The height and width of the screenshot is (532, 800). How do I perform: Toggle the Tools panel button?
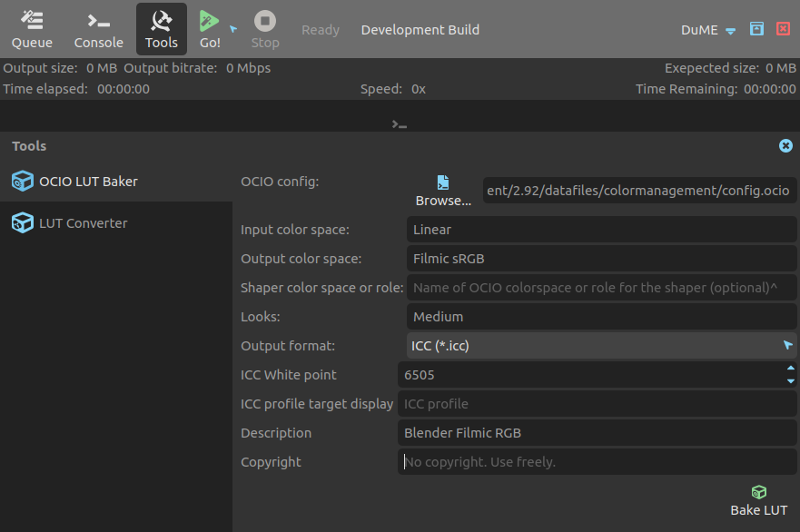click(x=162, y=29)
